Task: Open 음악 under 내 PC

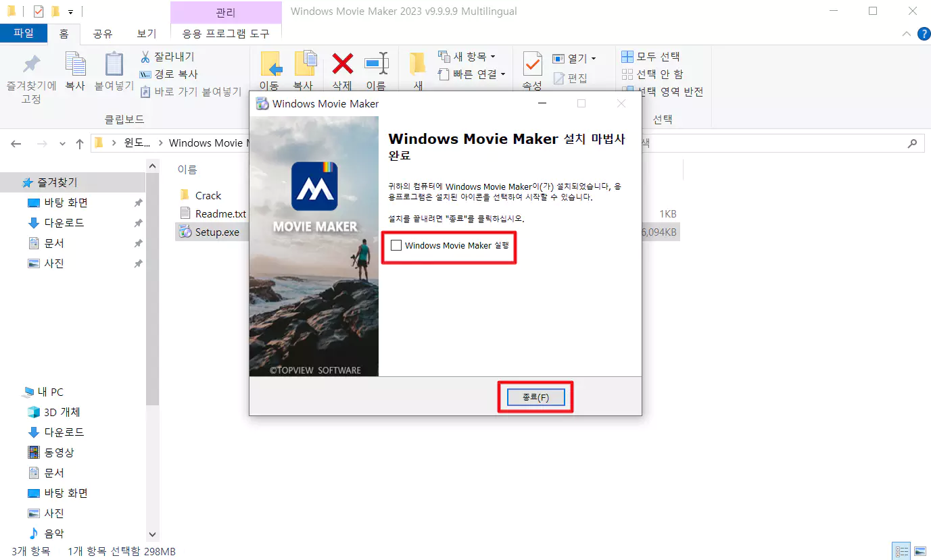Action: coord(54,533)
